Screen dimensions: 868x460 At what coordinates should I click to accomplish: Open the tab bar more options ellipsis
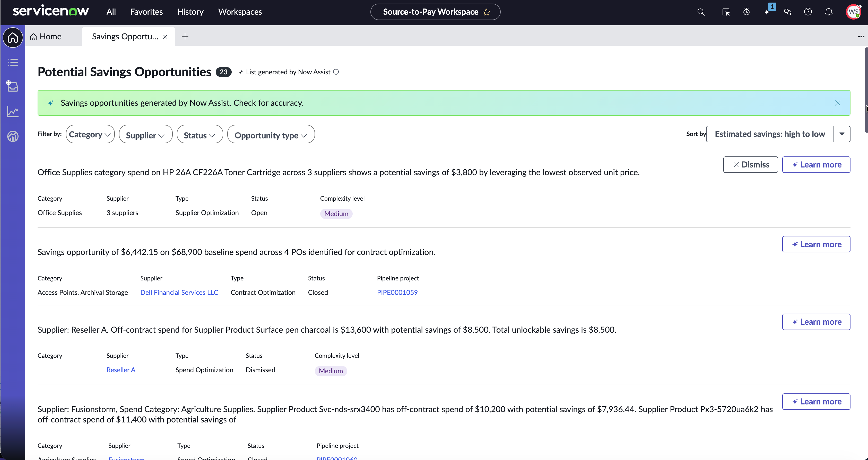861,36
